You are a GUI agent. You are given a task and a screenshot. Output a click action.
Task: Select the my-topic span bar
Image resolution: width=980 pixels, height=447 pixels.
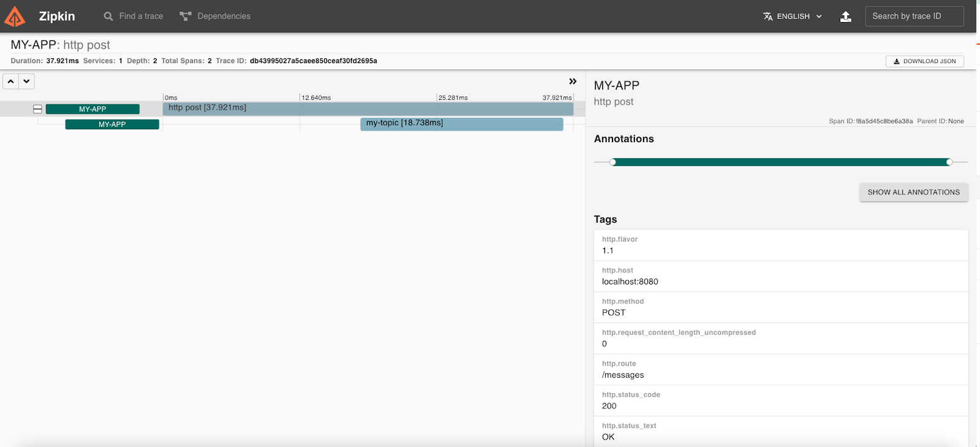[x=462, y=124]
